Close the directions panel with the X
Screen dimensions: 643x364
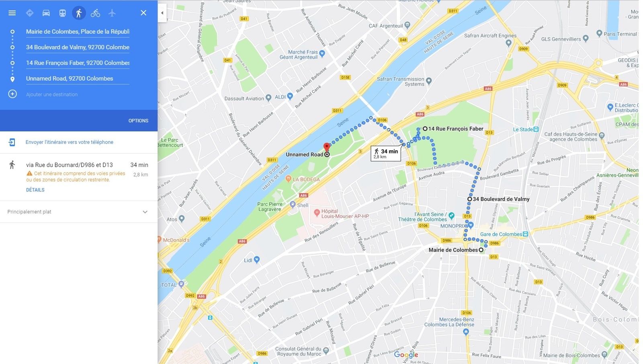tap(143, 13)
